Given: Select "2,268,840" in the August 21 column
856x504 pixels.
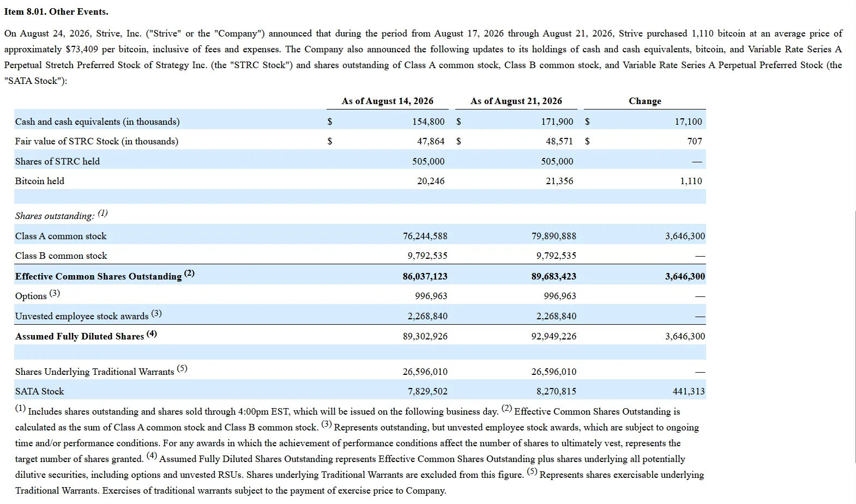Looking at the screenshot, I should [556, 316].
